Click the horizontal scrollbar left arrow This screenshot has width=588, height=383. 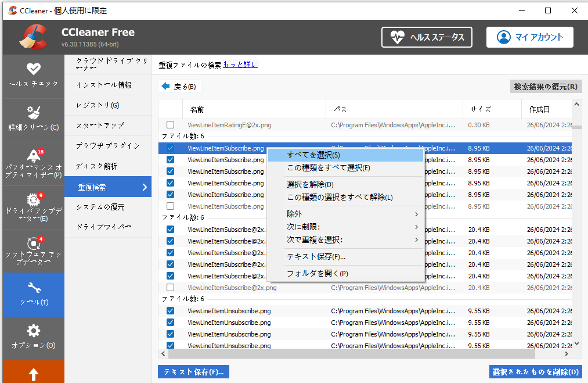(x=163, y=353)
